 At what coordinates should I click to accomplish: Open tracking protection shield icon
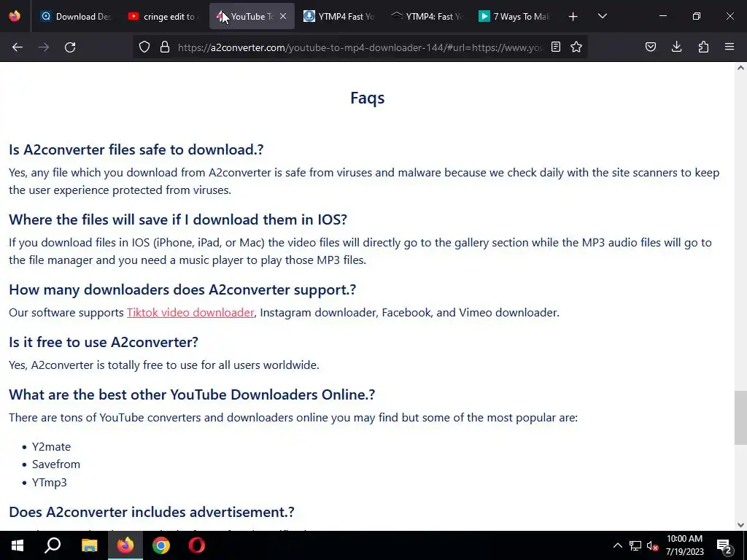[x=144, y=47]
